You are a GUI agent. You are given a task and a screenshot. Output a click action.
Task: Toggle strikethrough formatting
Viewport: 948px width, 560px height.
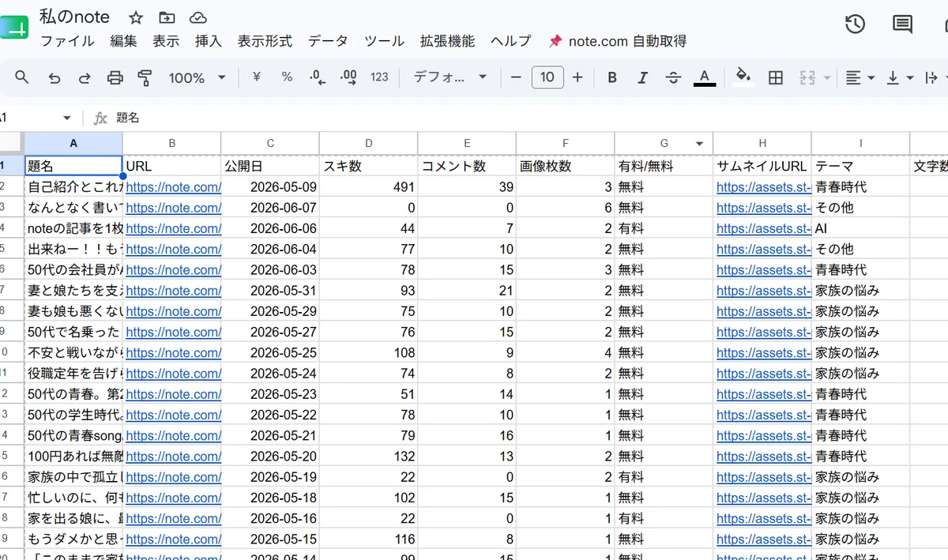(673, 77)
